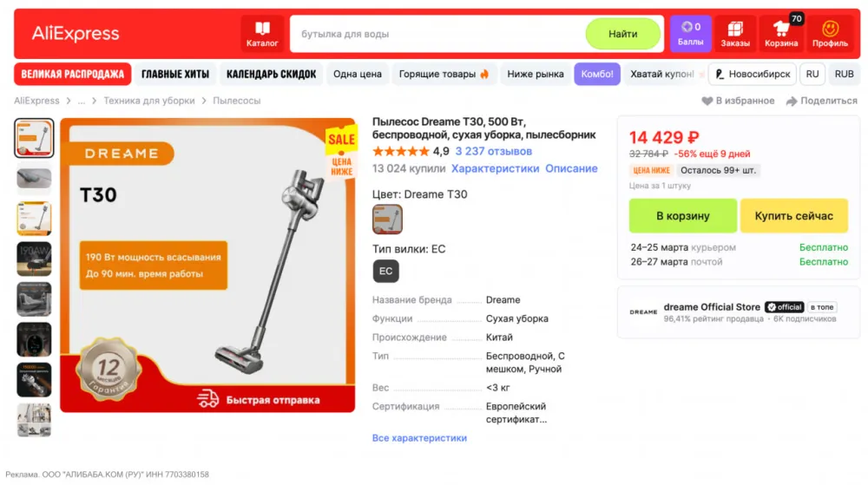Image resolution: width=868 pixels, height=485 pixels.
Task: Open the RU language selector
Action: (x=812, y=74)
